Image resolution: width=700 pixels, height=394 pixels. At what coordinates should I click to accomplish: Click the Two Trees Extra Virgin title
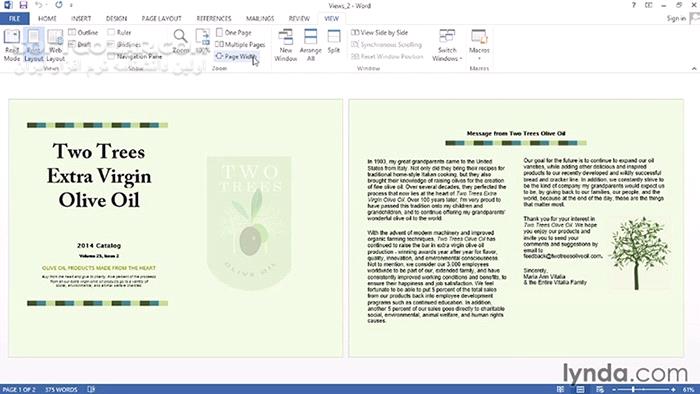pyautogui.click(x=99, y=175)
